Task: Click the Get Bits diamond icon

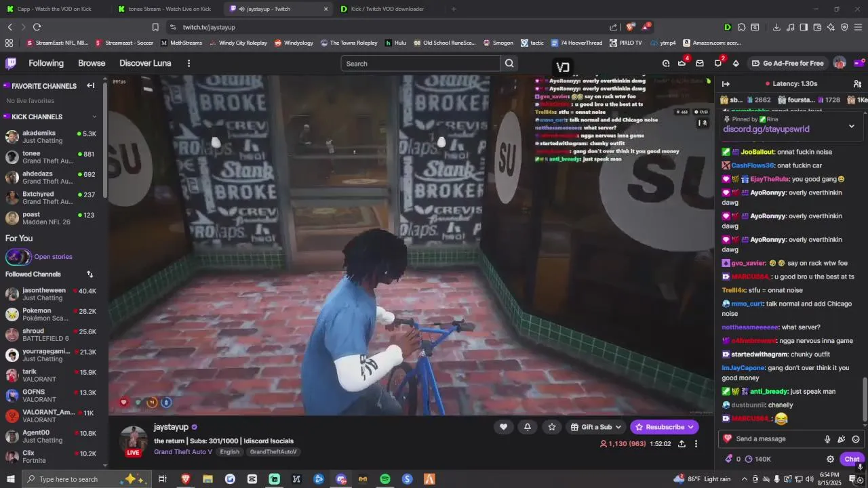Action: pyautogui.click(x=736, y=63)
